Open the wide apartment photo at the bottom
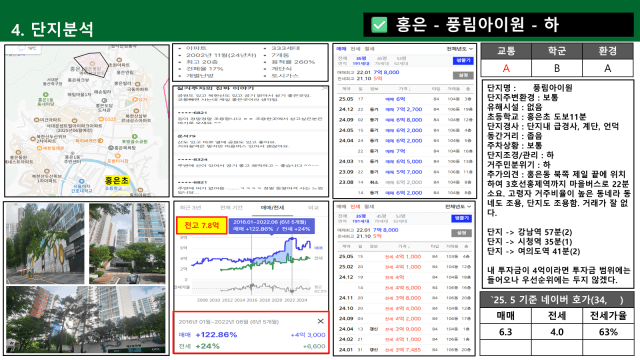Viewport: 640px width, 360px height. pos(86,320)
